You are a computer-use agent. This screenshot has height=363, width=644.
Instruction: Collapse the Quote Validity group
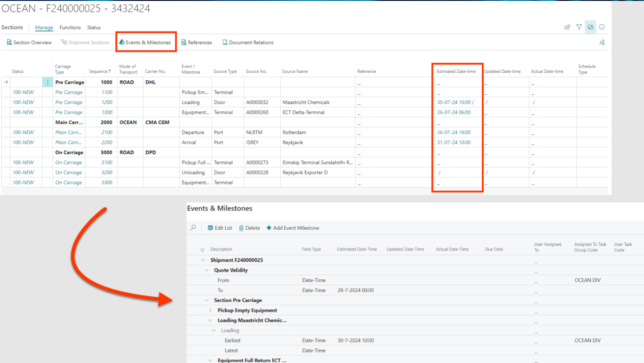pyautogui.click(x=207, y=270)
